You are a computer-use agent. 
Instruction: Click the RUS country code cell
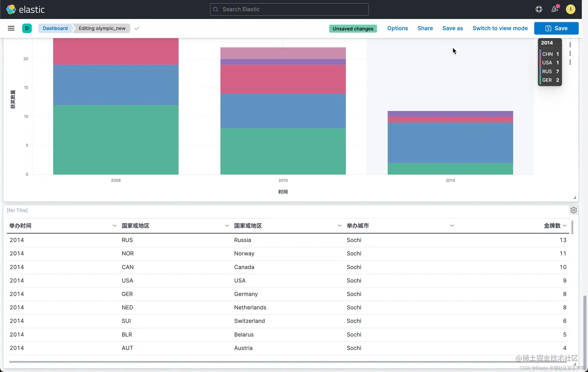point(127,240)
